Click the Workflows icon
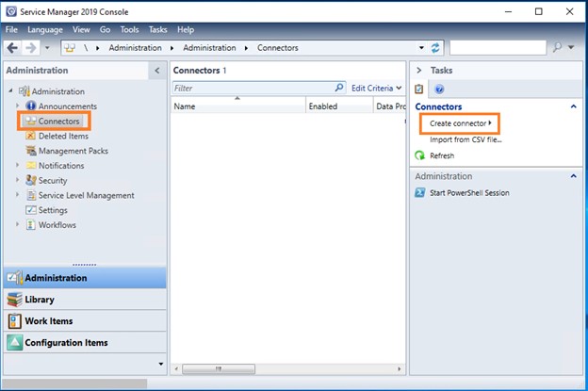 point(31,224)
